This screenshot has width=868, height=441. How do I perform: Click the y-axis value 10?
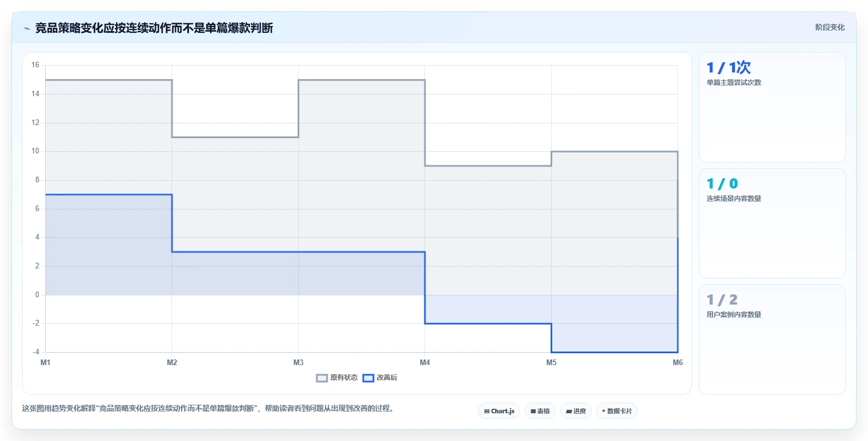(x=35, y=151)
